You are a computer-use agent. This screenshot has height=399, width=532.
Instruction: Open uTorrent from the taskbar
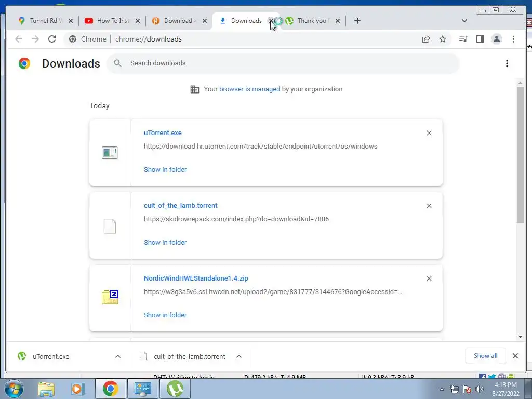(175, 389)
